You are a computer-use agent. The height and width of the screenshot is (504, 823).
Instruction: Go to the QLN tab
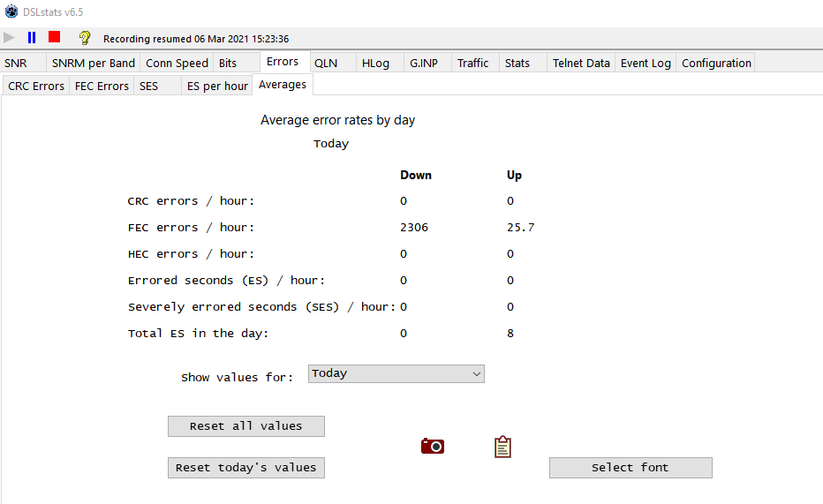pos(333,63)
